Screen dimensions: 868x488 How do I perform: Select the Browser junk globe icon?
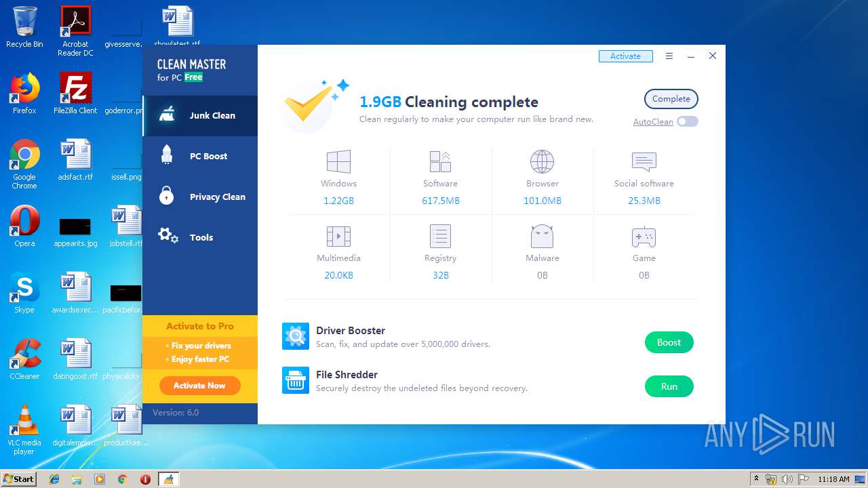click(x=542, y=162)
